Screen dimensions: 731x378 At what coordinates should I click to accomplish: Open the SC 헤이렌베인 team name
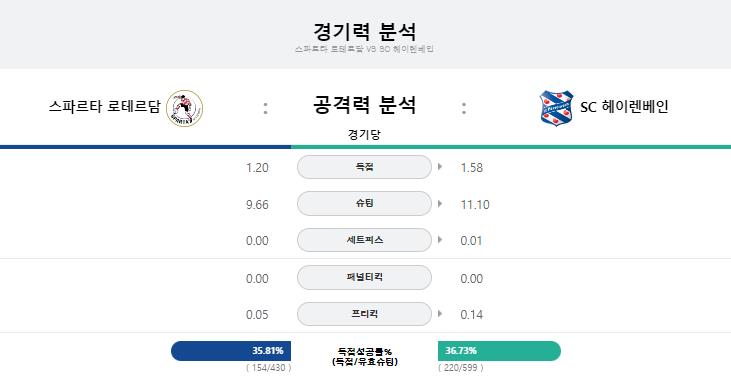point(624,107)
